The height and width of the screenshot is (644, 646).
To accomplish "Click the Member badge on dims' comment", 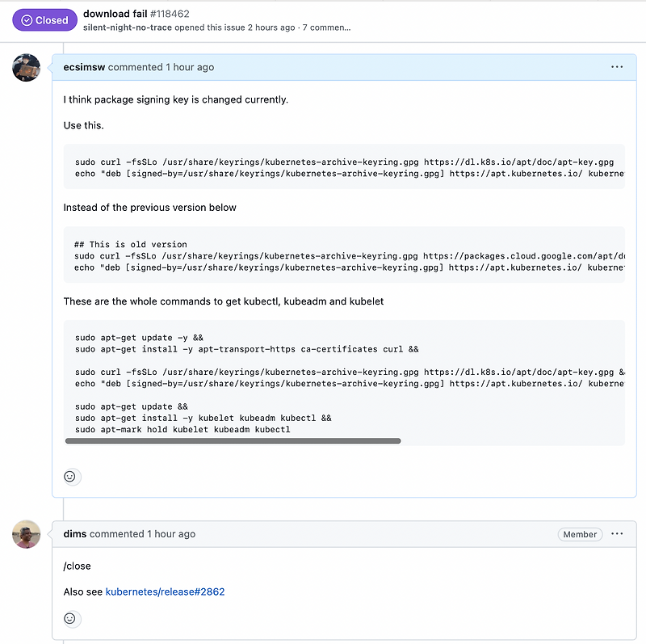I will [580, 534].
